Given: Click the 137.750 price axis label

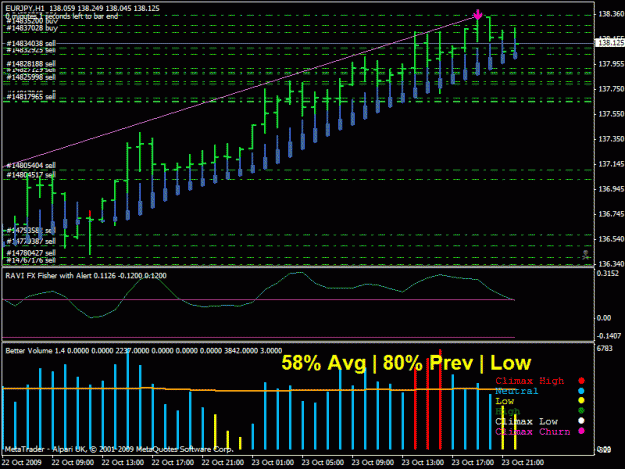Looking at the screenshot, I should (x=611, y=89).
